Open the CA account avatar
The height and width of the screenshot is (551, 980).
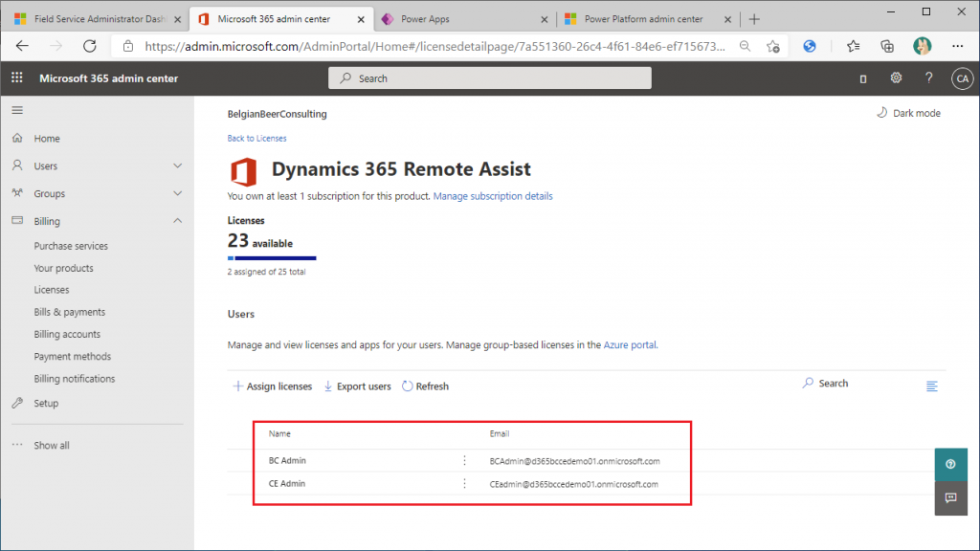point(963,78)
